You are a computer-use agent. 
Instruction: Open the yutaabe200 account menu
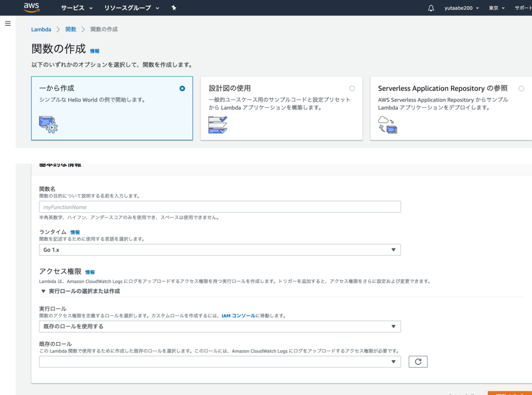point(461,8)
